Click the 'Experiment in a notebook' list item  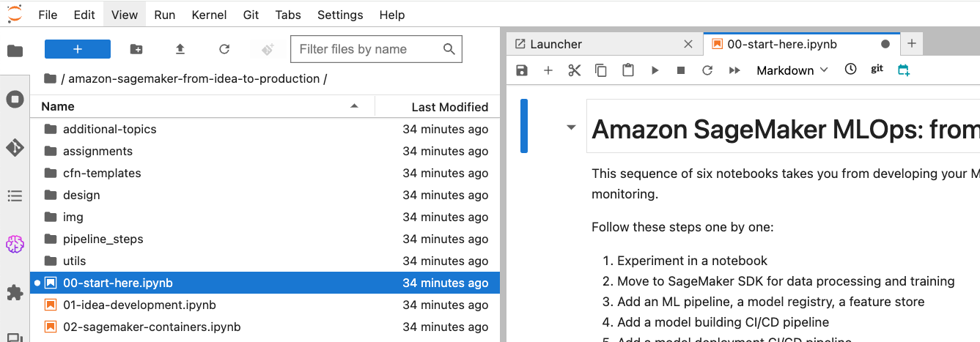point(692,261)
